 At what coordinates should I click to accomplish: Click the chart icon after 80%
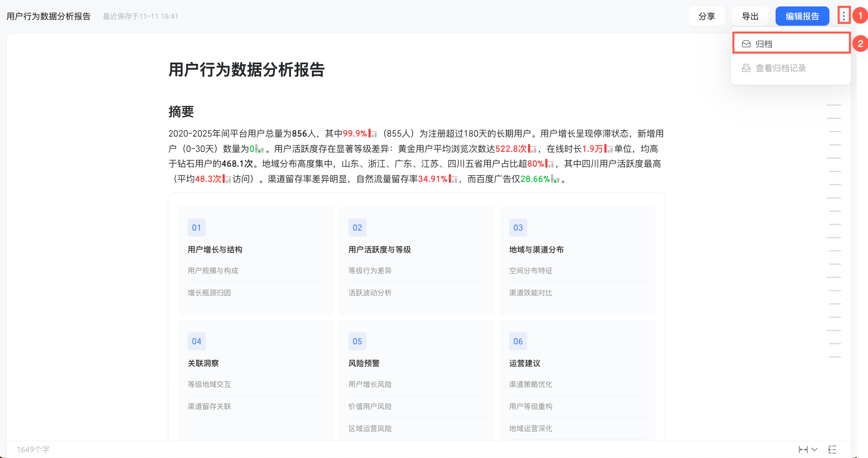tap(550, 164)
